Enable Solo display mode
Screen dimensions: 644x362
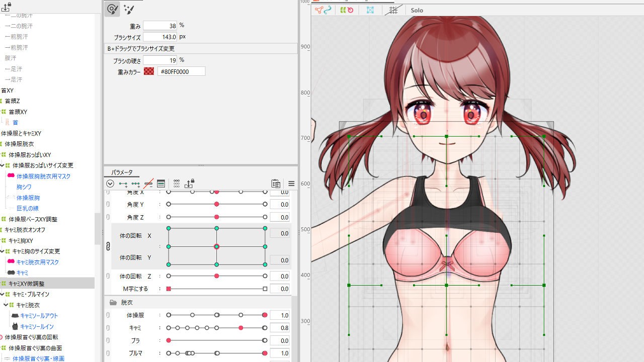pos(417,10)
